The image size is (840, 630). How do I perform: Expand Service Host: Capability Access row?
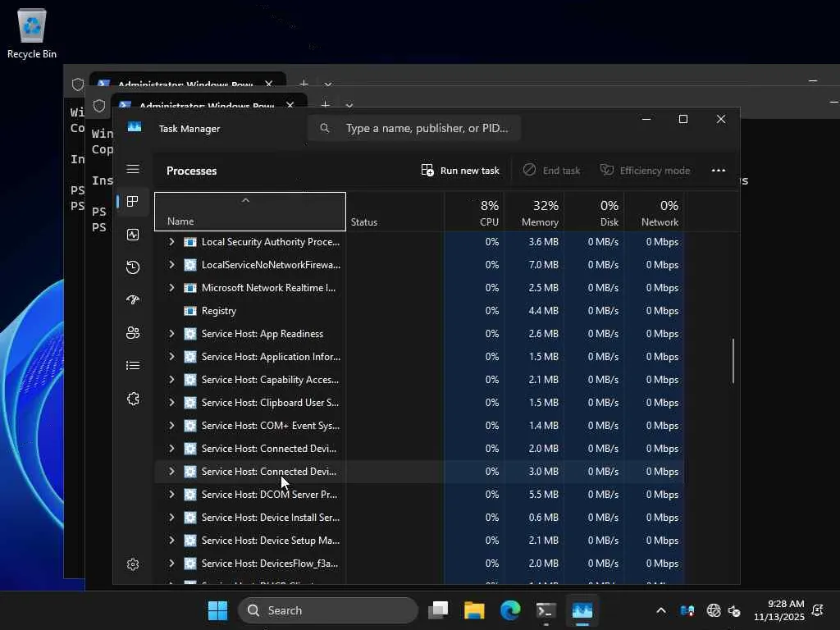click(x=171, y=379)
